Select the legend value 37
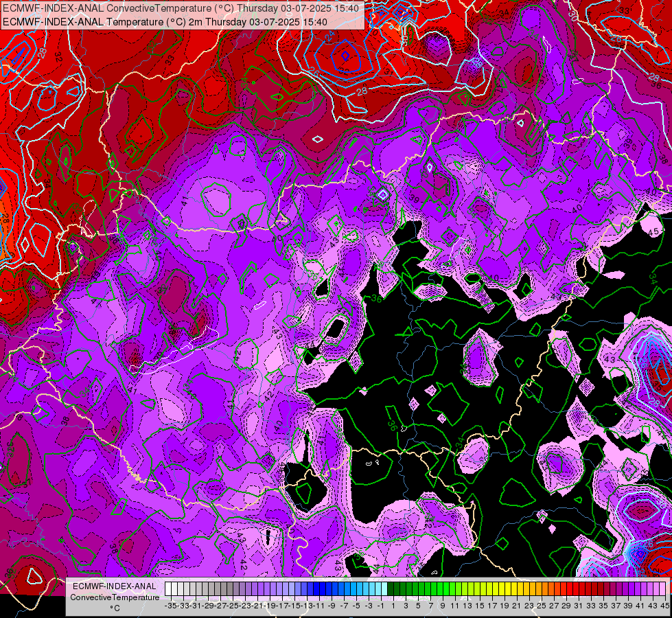 [x=616, y=606]
